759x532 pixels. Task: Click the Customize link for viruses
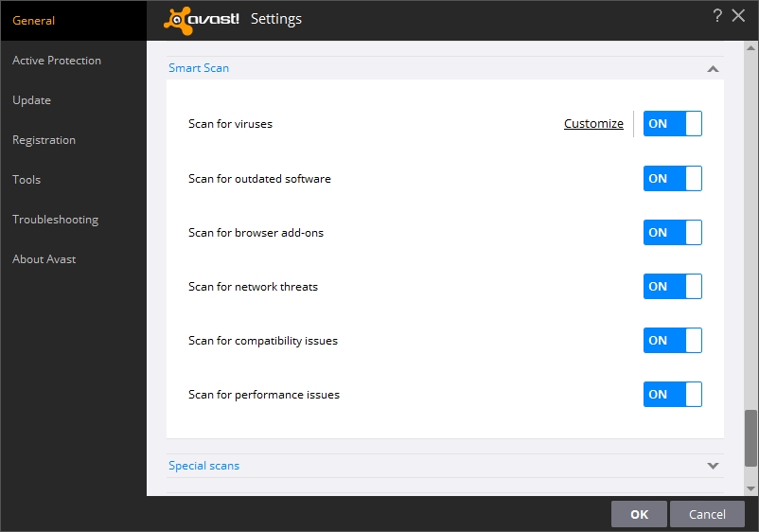593,124
